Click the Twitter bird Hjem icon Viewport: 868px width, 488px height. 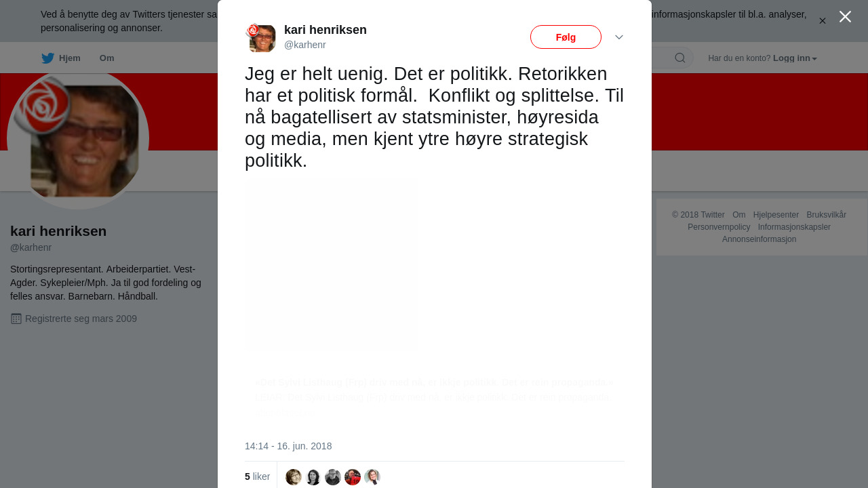(x=47, y=58)
